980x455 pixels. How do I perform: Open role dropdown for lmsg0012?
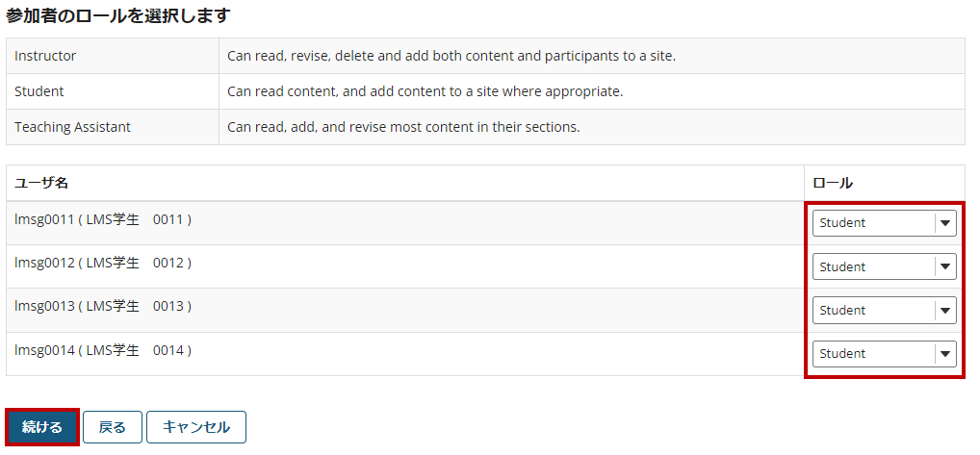coord(884,266)
